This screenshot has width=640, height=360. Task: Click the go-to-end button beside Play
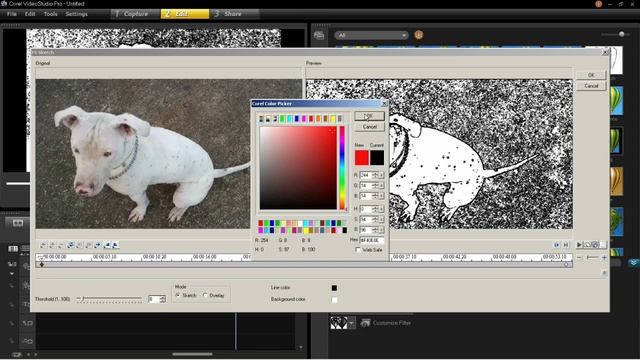point(566,244)
